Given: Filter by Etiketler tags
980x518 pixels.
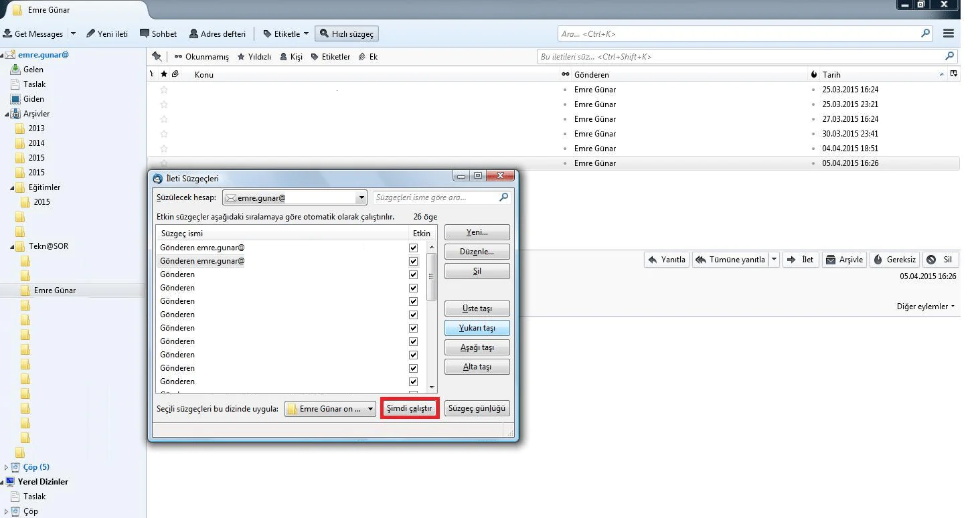Looking at the screenshot, I should [331, 57].
